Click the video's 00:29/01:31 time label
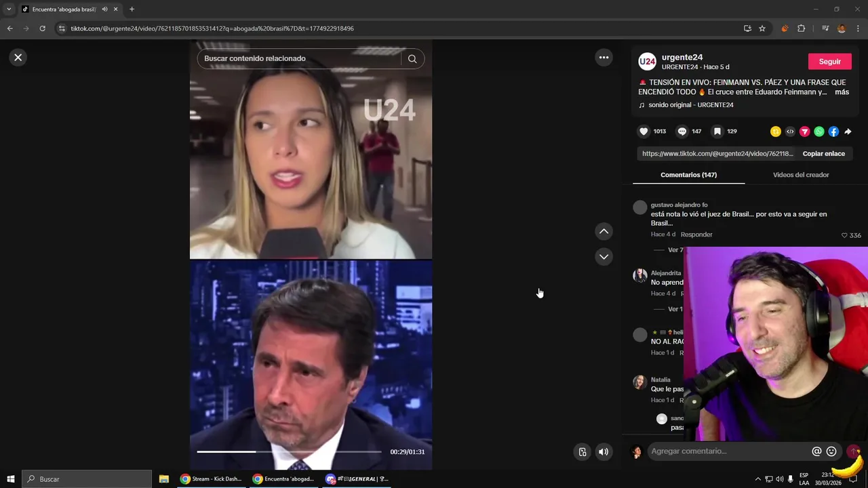Image resolution: width=868 pixels, height=488 pixels. click(x=407, y=452)
